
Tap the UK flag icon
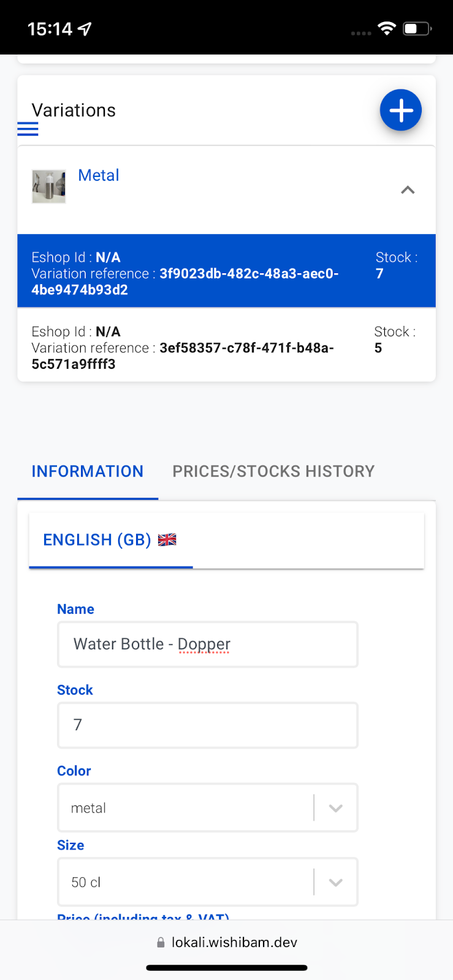pyautogui.click(x=167, y=540)
